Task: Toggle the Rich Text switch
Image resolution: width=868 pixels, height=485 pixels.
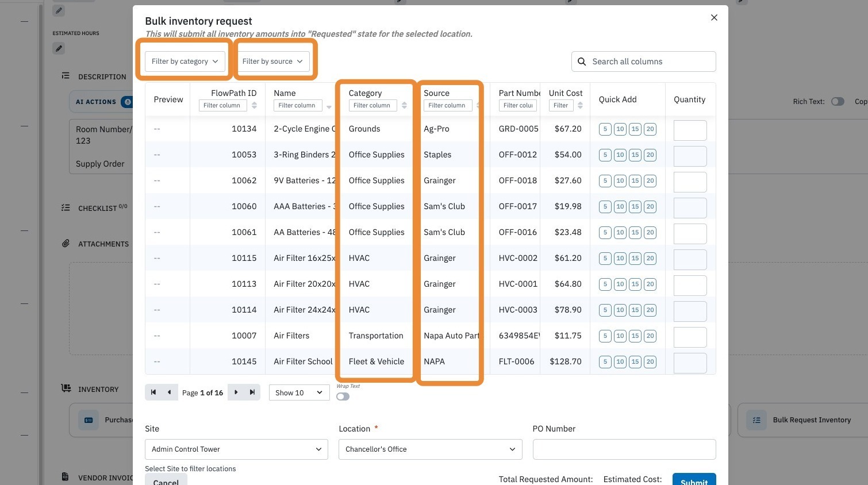Action: point(838,102)
